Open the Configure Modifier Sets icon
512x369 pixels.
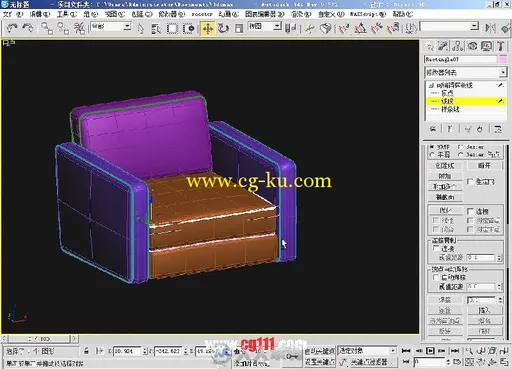point(498,129)
